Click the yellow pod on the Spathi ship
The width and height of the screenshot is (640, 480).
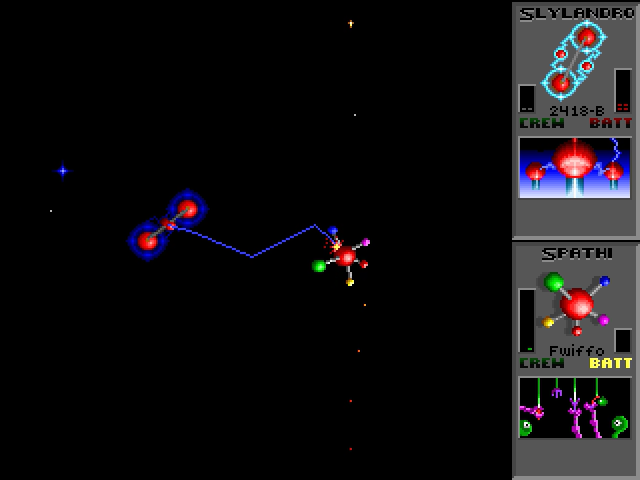[x=350, y=282]
